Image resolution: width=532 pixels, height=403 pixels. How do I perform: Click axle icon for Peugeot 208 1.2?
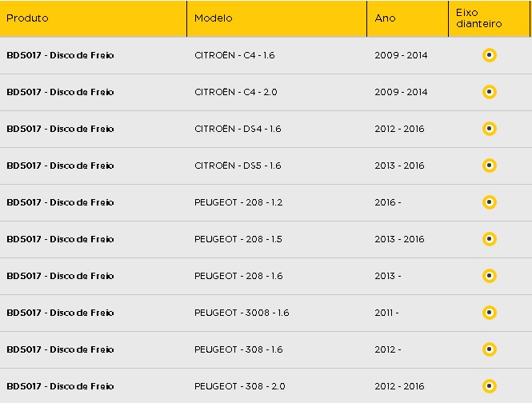(490, 202)
